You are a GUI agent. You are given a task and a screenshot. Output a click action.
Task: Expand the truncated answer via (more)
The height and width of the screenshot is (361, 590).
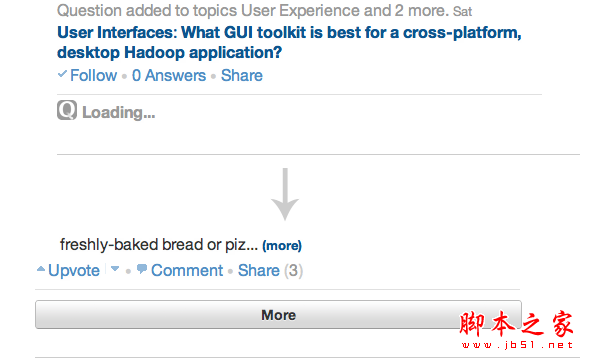282,245
